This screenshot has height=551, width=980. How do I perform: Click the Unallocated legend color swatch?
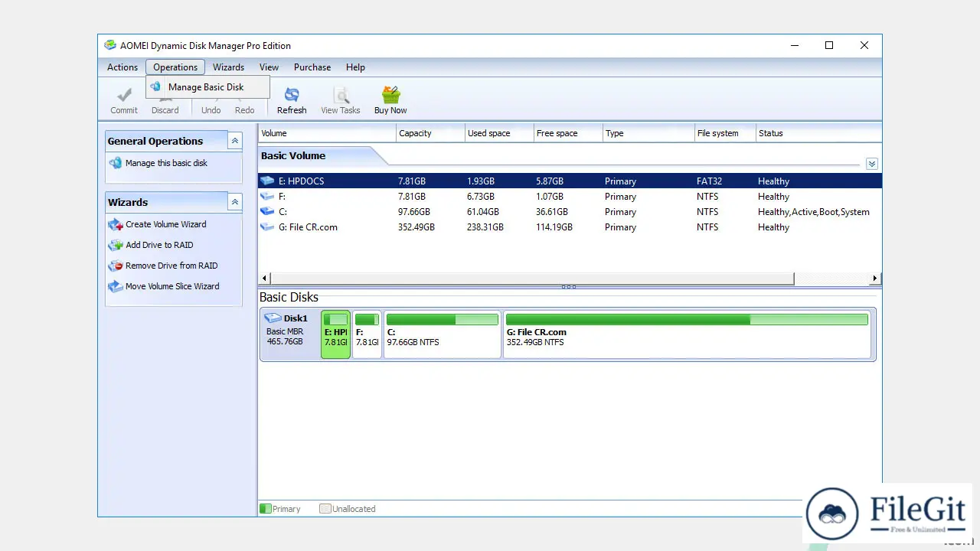click(x=325, y=509)
